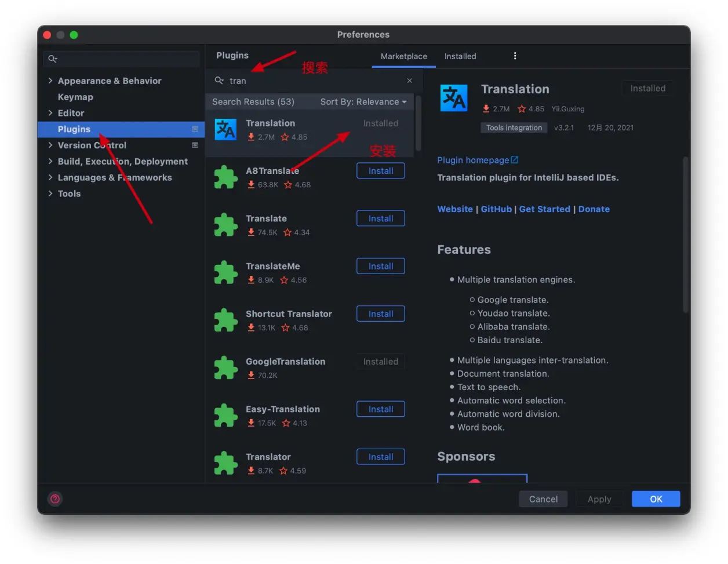The height and width of the screenshot is (564, 728).
Task: Install the Translator plugin
Action: point(381,457)
